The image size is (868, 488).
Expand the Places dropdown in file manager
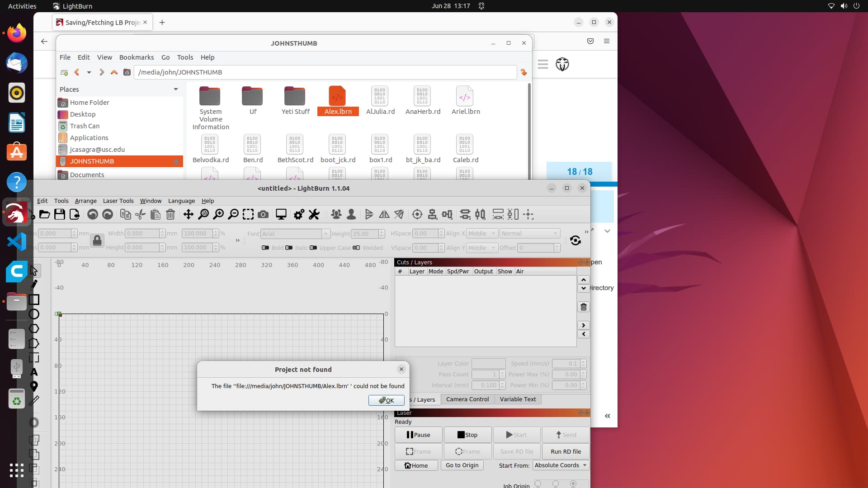pyautogui.click(x=176, y=89)
